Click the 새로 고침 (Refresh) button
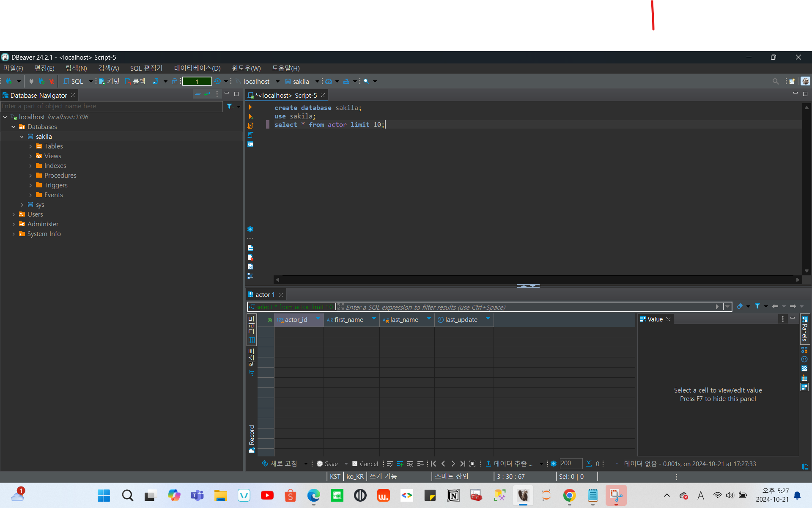 point(280,464)
